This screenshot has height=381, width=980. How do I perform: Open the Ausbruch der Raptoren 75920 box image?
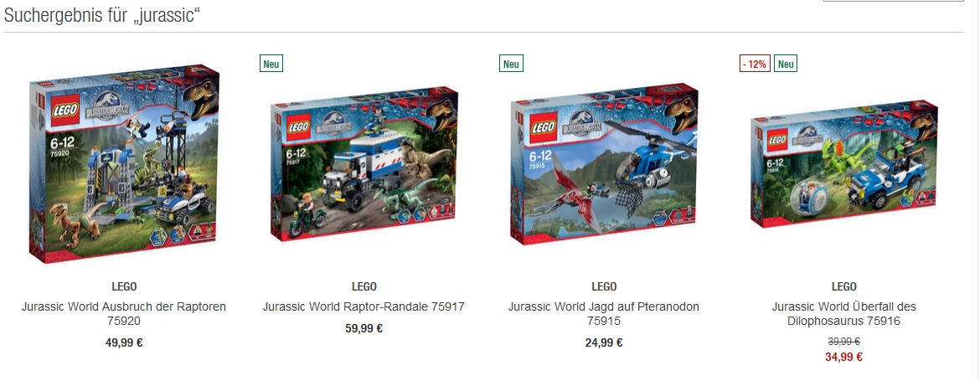tap(124, 162)
